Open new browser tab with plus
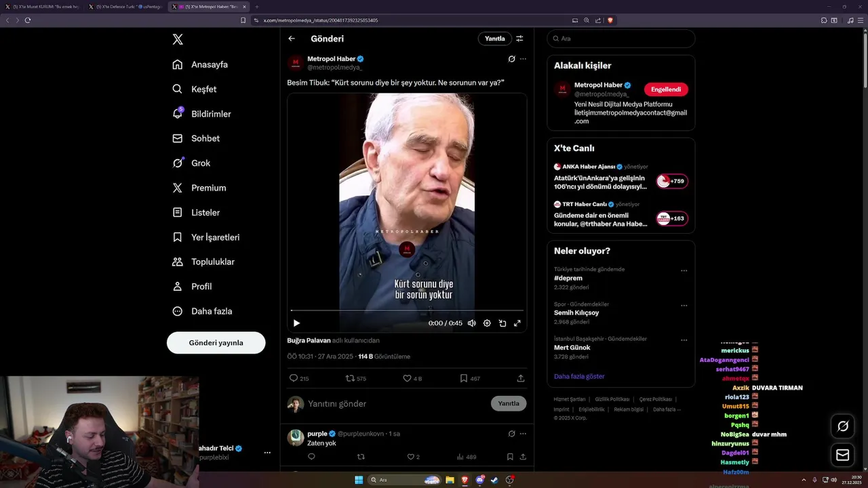The image size is (868, 488). (257, 7)
